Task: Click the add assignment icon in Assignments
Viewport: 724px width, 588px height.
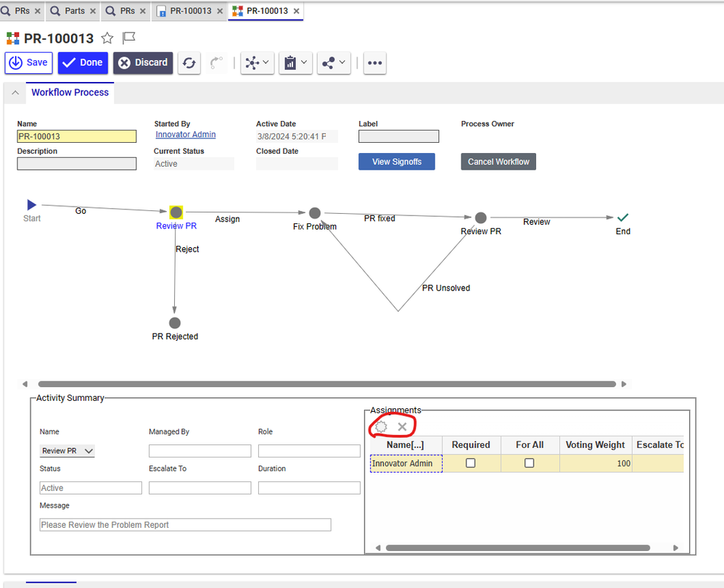Action: click(x=381, y=426)
